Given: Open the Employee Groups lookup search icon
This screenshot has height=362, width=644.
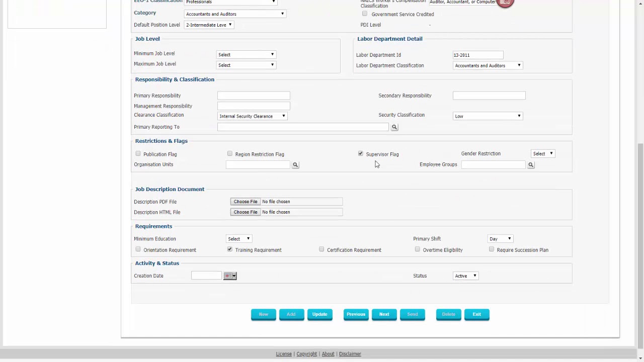Looking at the screenshot, I should click(x=531, y=165).
